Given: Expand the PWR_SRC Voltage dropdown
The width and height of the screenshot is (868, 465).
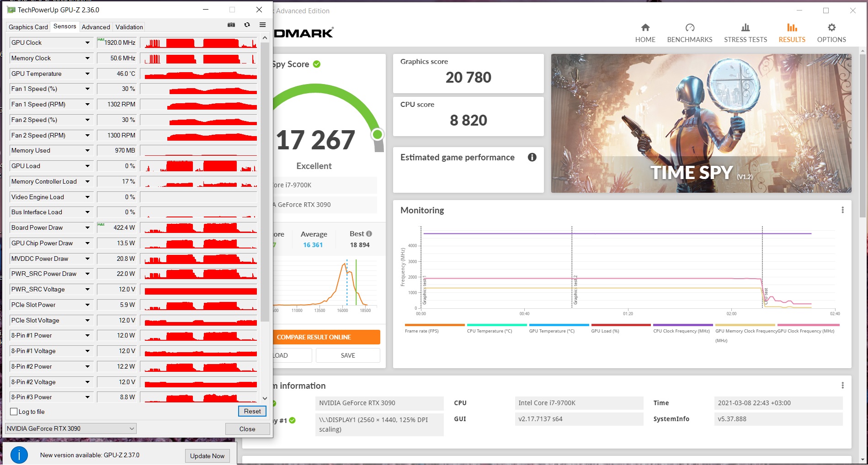Looking at the screenshot, I should point(87,290).
